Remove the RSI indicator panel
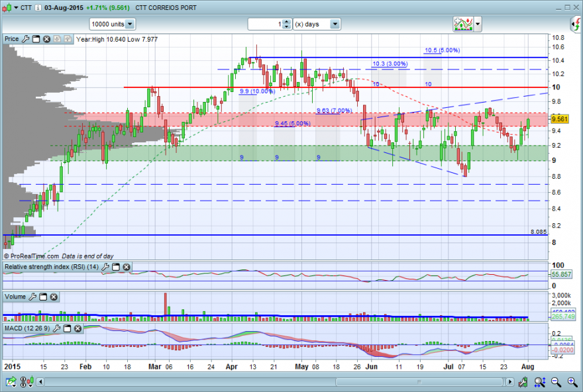Screen dimensions: 583x392 tap(127, 267)
